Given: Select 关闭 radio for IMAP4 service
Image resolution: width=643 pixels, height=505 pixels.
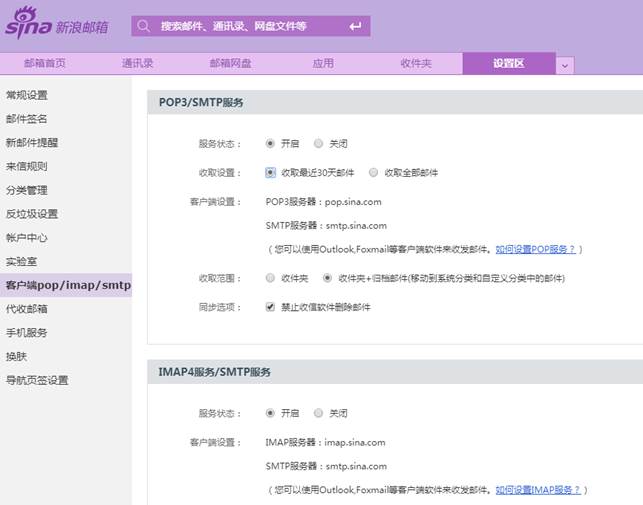Looking at the screenshot, I should click(x=319, y=412).
